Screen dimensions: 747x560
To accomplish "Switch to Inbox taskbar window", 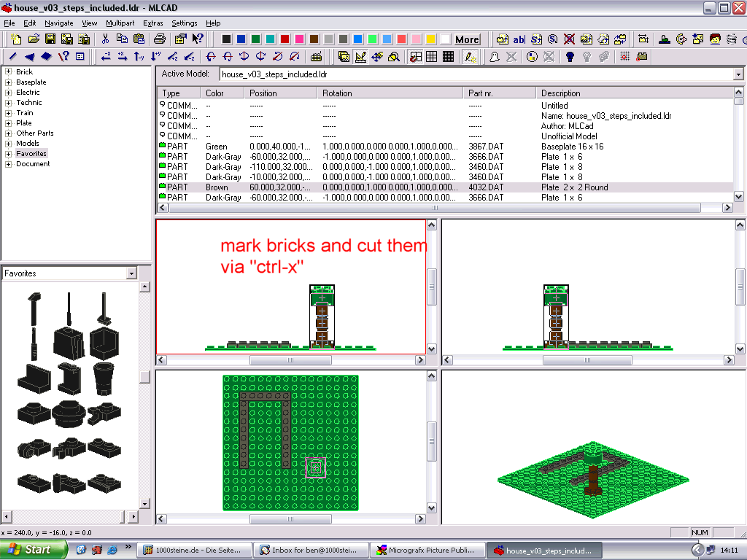I will [311, 550].
